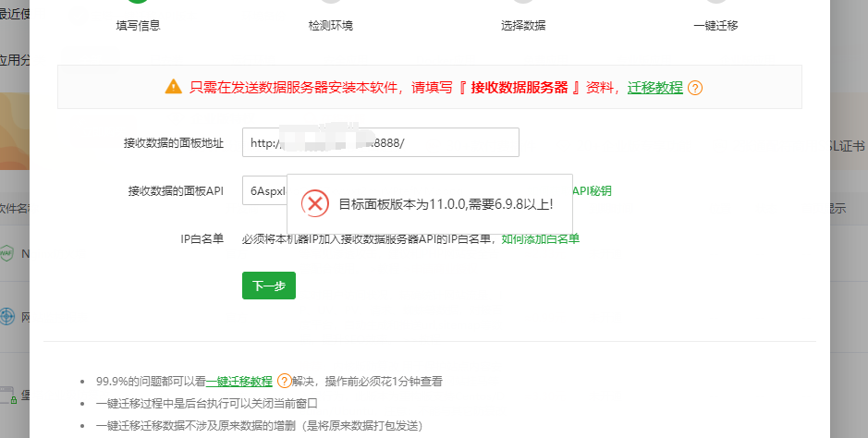This screenshot has width=868, height=438.
Task: Click the 接收数据的面板地址 label
Action: [173, 142]
